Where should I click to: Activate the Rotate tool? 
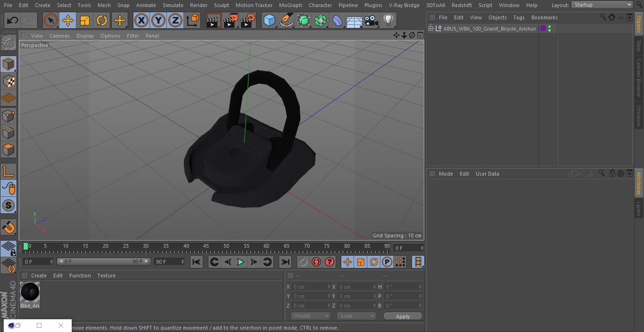[101, 21]
